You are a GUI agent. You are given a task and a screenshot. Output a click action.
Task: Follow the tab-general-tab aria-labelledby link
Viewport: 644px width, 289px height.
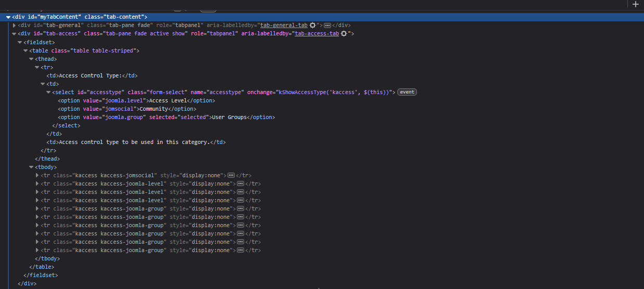pos(284,25)
